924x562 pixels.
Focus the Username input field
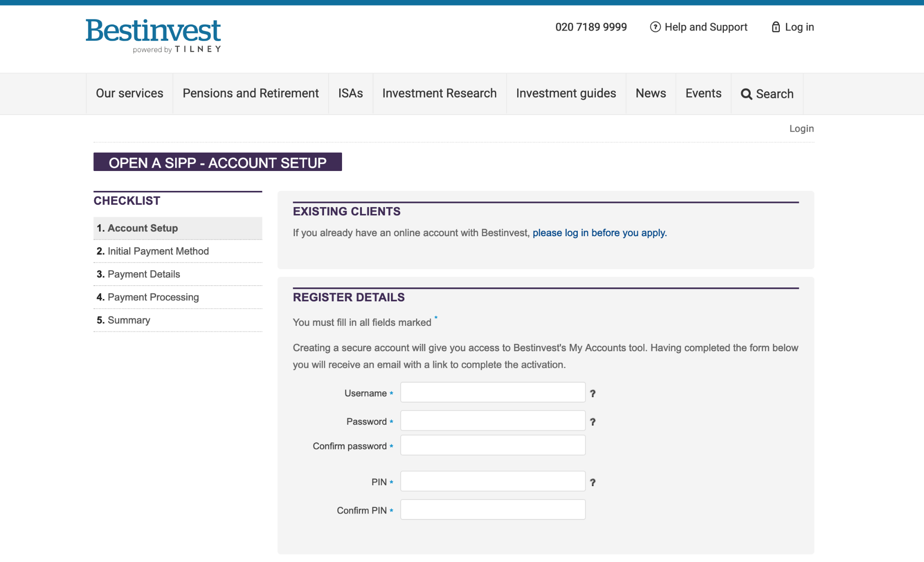point(493,392)
